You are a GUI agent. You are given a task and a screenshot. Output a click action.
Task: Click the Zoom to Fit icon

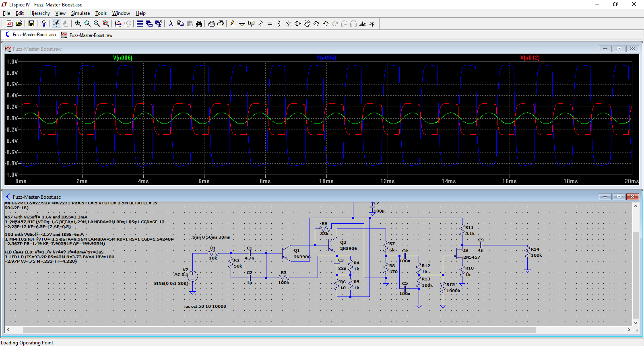106,24
